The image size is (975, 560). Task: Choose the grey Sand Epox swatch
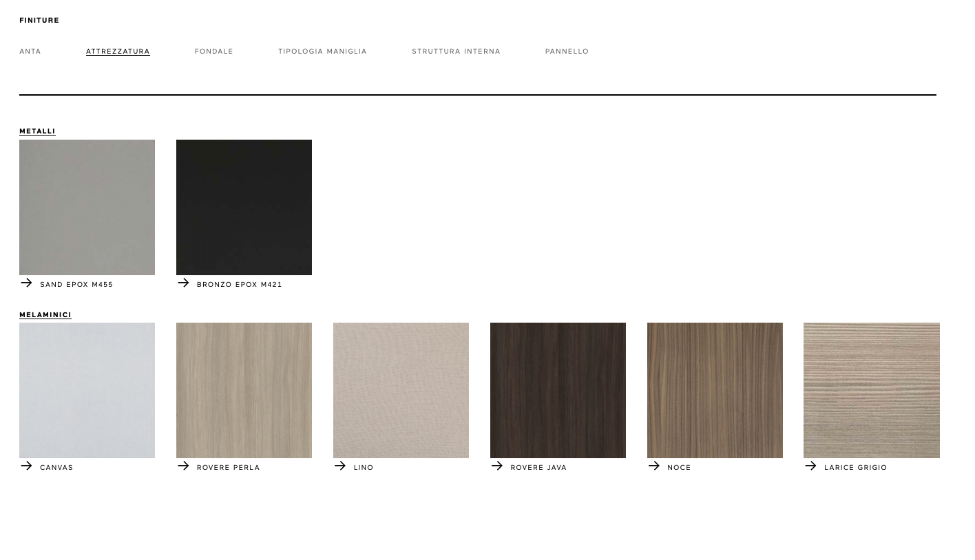(87, 207)
